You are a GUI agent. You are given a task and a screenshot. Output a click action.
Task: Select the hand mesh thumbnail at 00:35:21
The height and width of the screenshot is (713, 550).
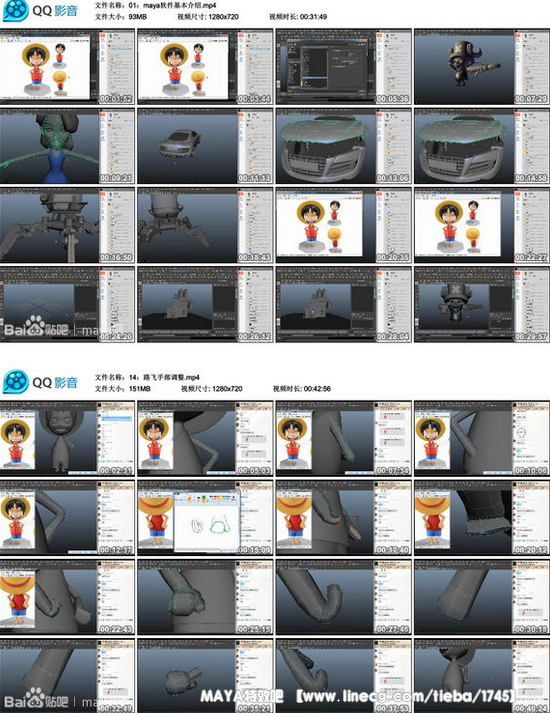click(x=205, y=675)
